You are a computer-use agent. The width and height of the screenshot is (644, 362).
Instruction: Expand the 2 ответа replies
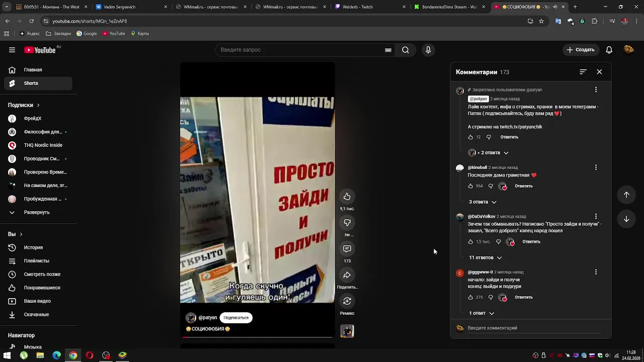point(489,152)
